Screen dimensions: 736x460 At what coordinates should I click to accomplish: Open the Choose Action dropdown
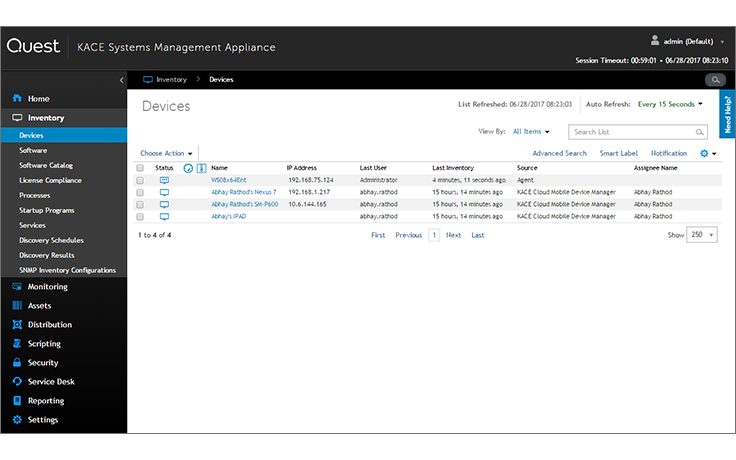[166, 153]
